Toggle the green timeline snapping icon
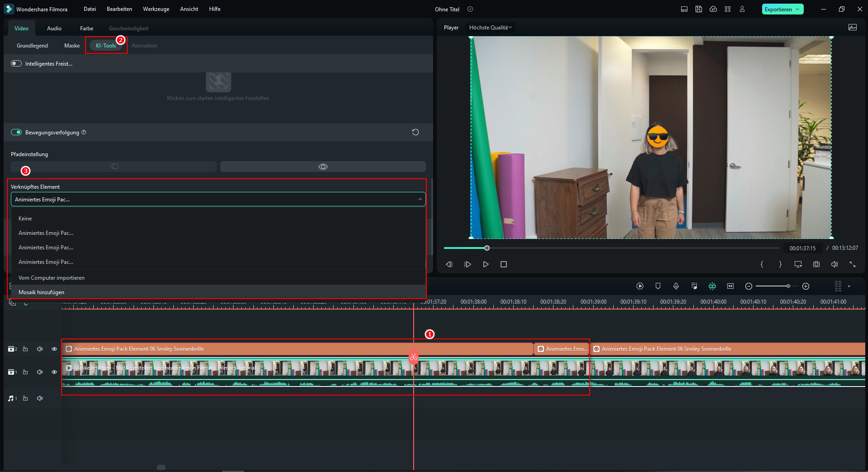868x472 pixels. pyautogui.click(x=712, y=286)
